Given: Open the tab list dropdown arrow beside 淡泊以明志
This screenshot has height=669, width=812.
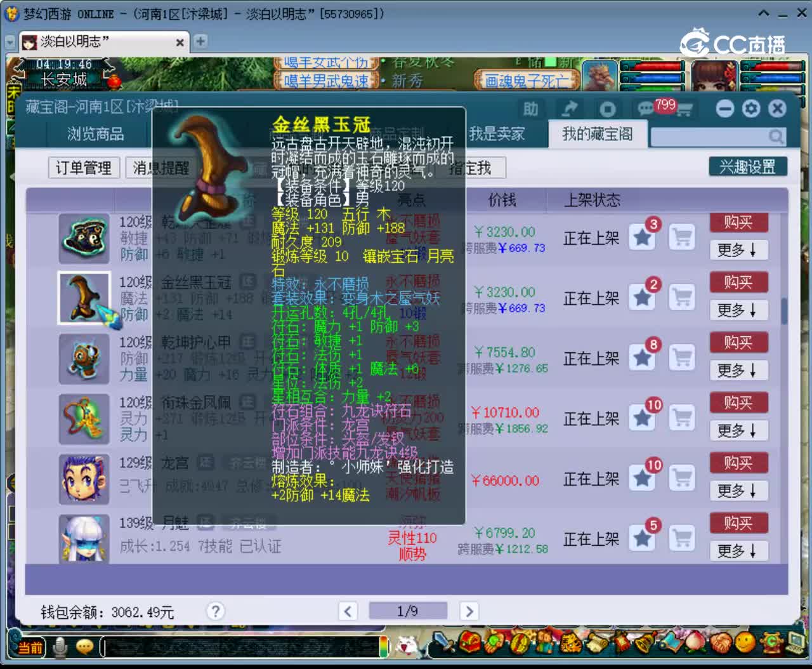Looking at the screenshot, I should (10, 42).
